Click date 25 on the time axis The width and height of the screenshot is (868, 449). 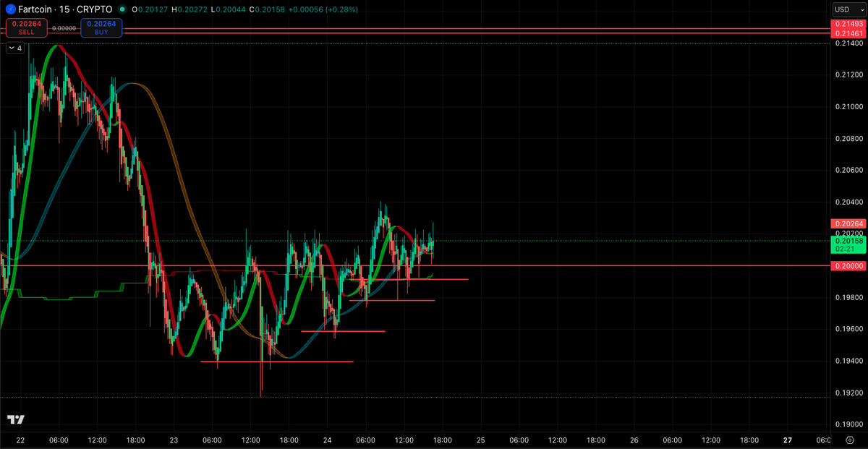(x=481, y=440)
